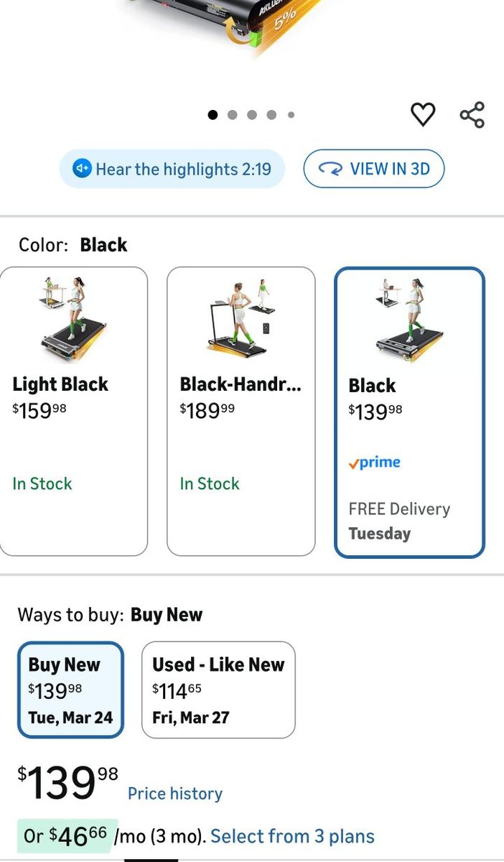Open Select from 3 plans link

[x=292, y=837]
